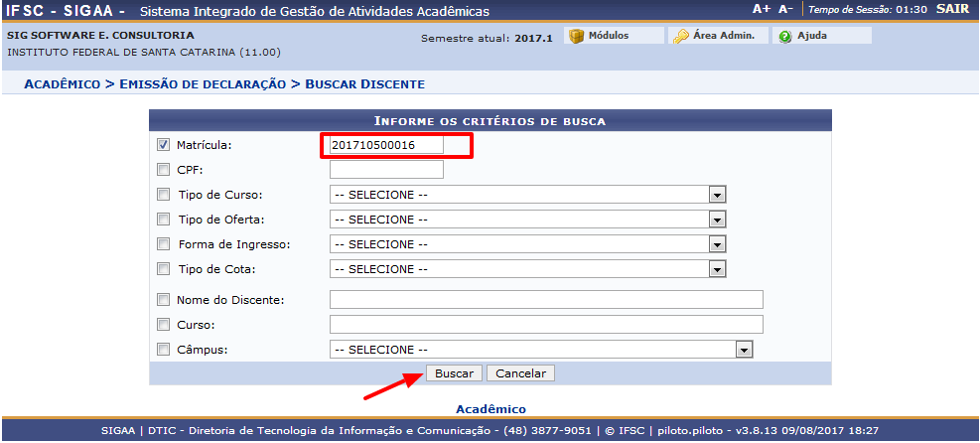Open Área Admin. key icon

click(x=681, y=36)
